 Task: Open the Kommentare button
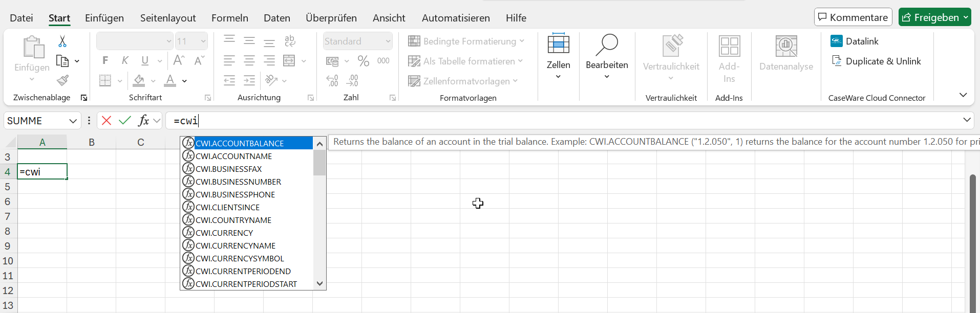(x=853, y=17)
